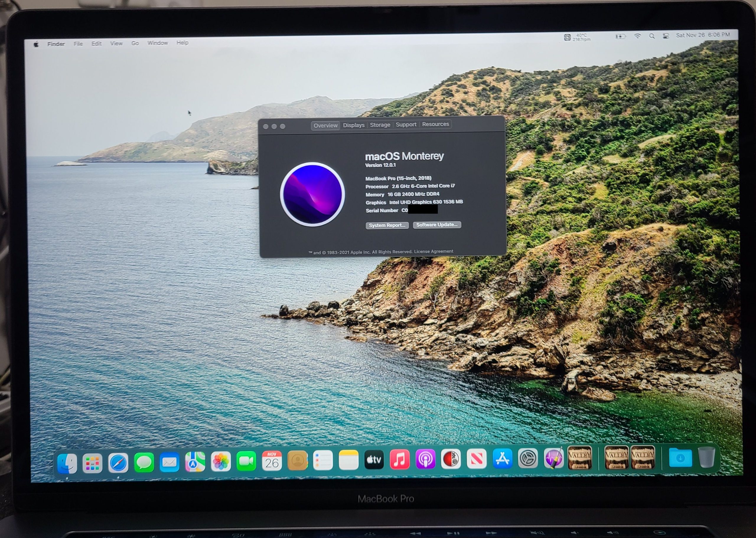Open Launchpad from the dock

click(x=92, y=463)
